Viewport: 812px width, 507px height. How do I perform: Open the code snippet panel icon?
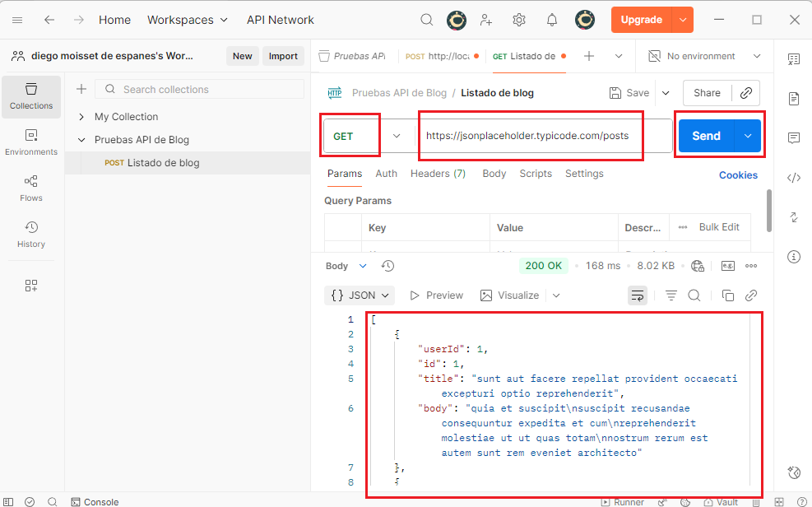coord(794,177)
